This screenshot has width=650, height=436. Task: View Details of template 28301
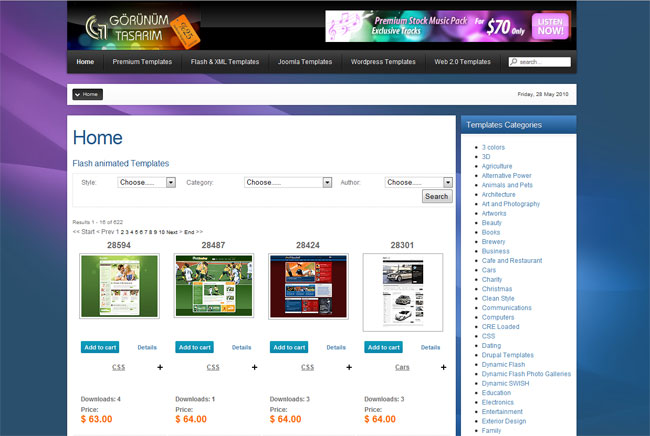pyautogui.click(x=431, y=347)
